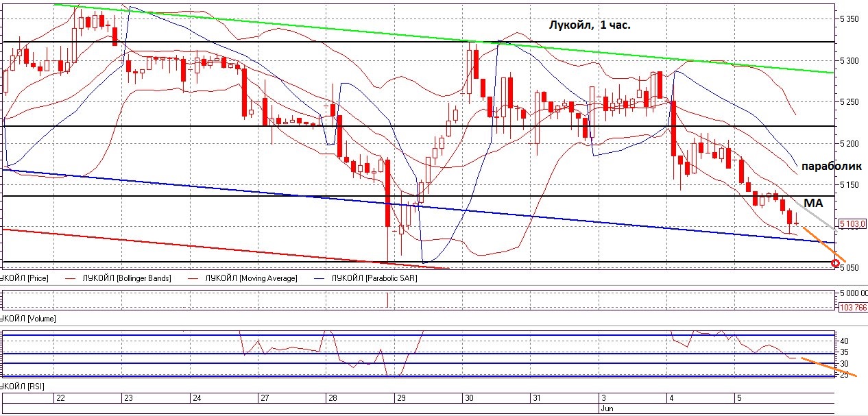This screenshot has height=416, width=868.
Task: Click the 'ЛУКОЙЛ [Parabolic SAR]' legend entry
Action: 374,278
